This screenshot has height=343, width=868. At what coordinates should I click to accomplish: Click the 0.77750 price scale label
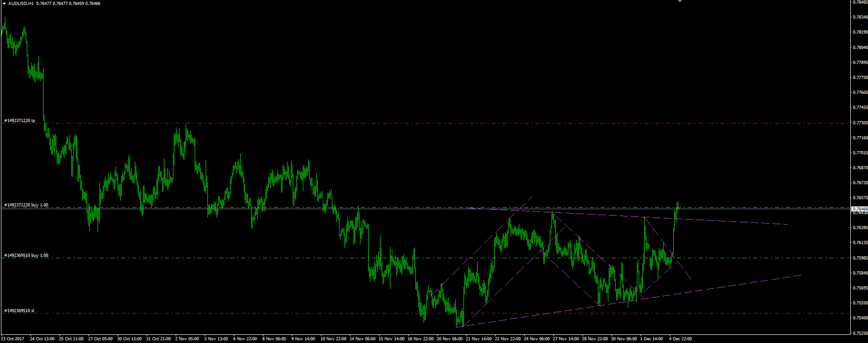860,78
